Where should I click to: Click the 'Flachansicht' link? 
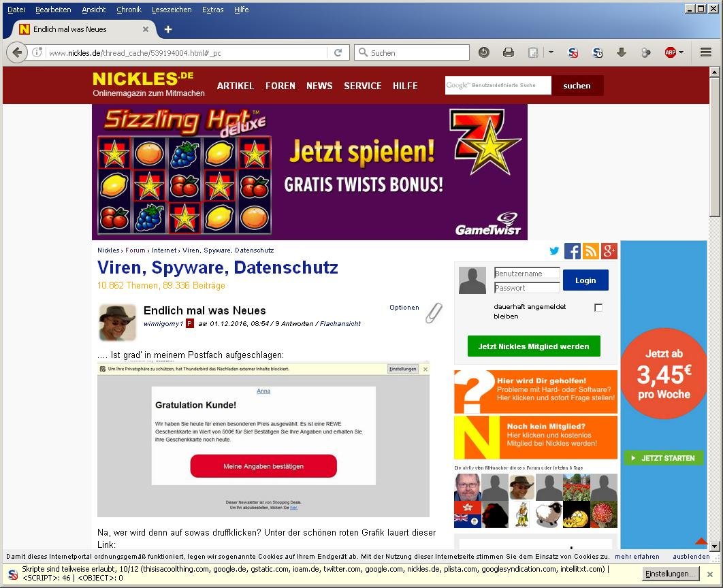click(x=340, y=323)
